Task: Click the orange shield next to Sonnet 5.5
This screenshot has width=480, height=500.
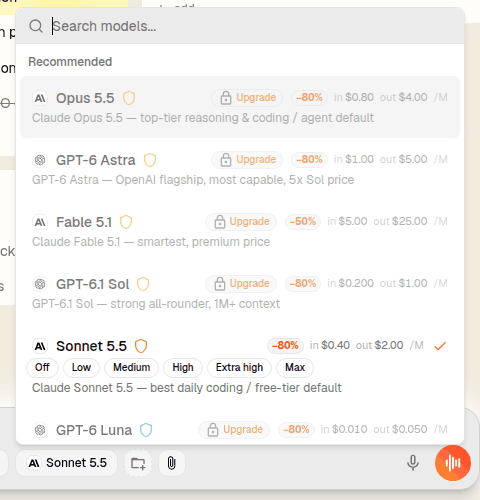Action: (141, 346)
